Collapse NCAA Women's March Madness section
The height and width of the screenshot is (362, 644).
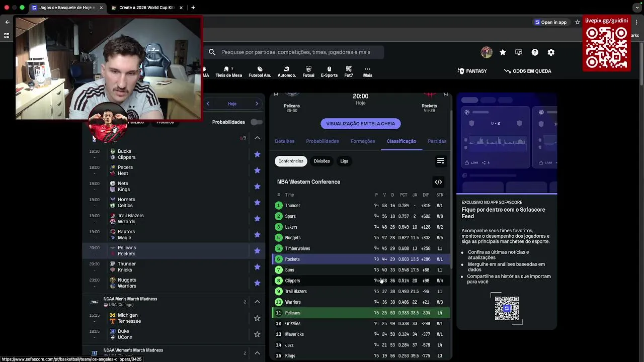tap(257, 353)
